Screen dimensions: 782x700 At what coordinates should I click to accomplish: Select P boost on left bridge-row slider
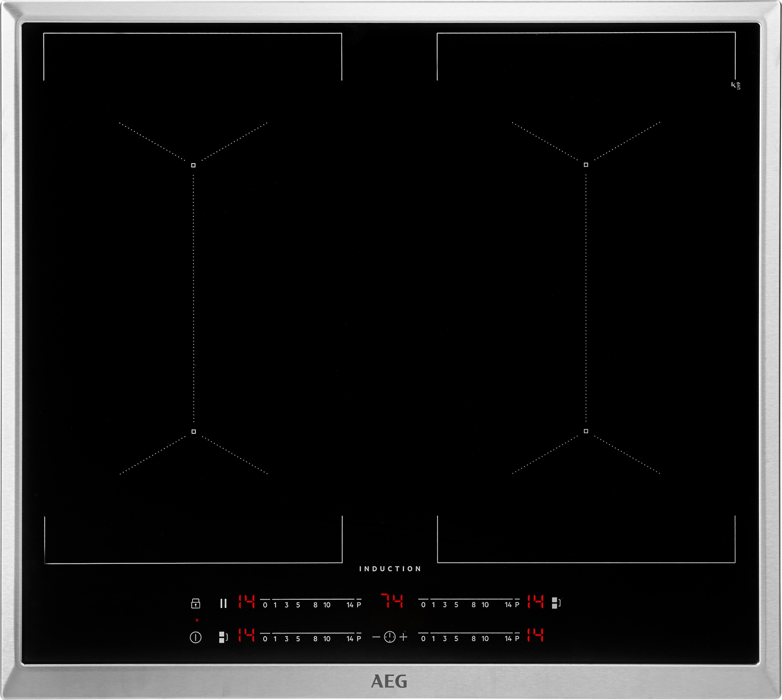359,639
